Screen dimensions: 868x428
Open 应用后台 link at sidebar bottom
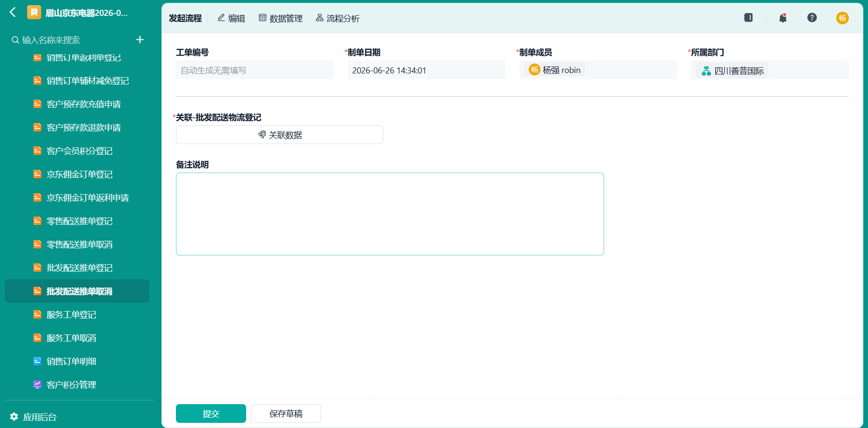(x=40, y=417)
